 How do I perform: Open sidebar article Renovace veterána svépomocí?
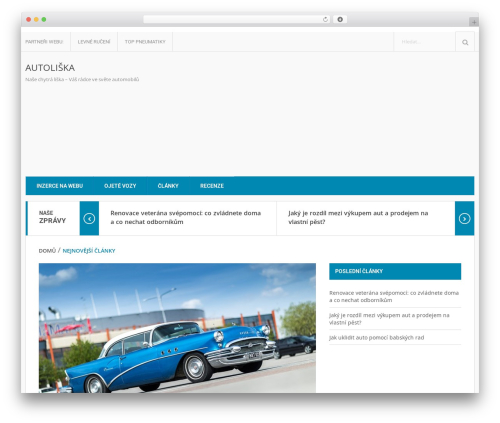(394, 296)
